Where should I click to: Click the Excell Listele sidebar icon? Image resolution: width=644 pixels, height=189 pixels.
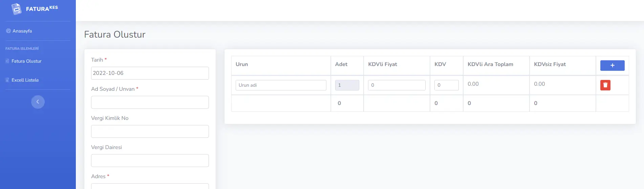(x=7, y=80)
